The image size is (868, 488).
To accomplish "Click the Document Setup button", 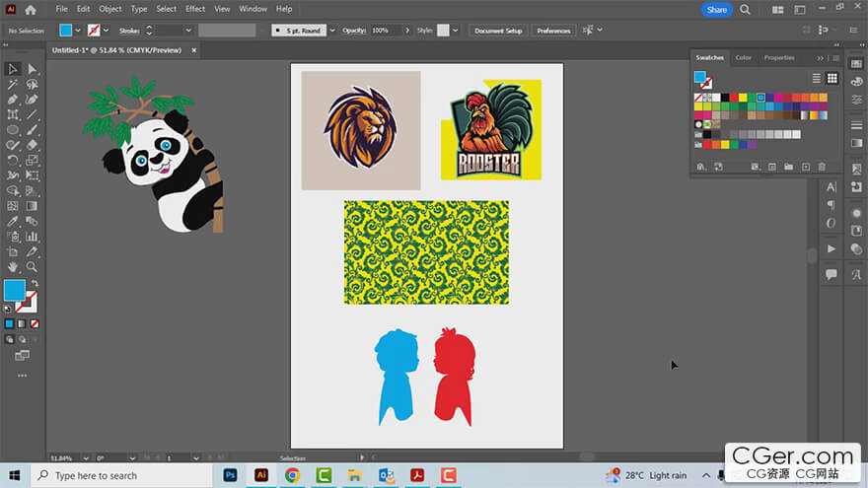I will pos(498,31).
